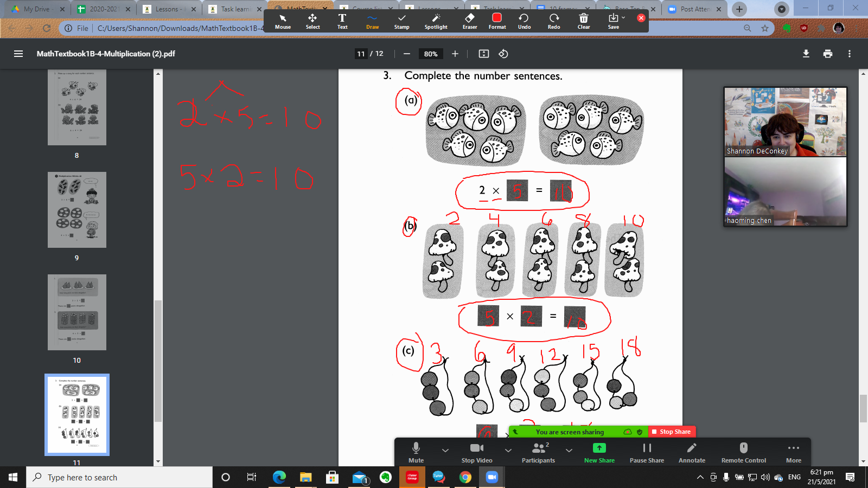Screen dimensions: 868x488
Task: Reload the browser page
Action: pos(47,28)
